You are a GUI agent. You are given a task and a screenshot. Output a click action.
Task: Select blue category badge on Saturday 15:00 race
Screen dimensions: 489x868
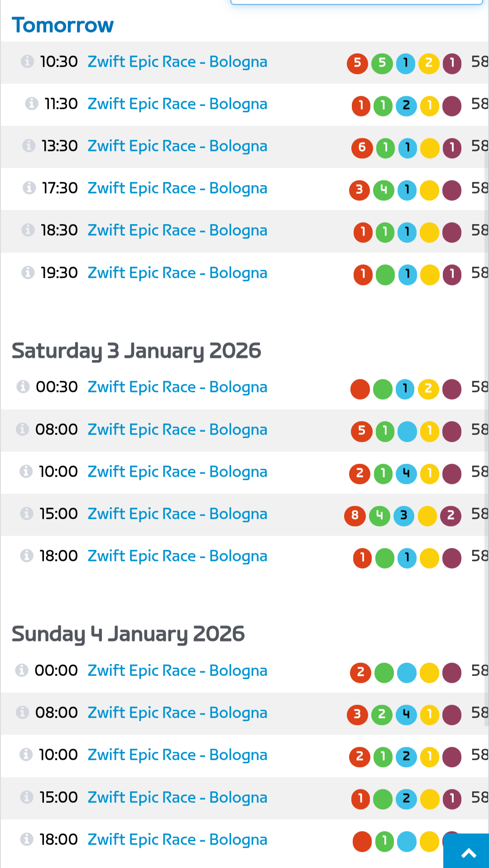click(404, 516)
